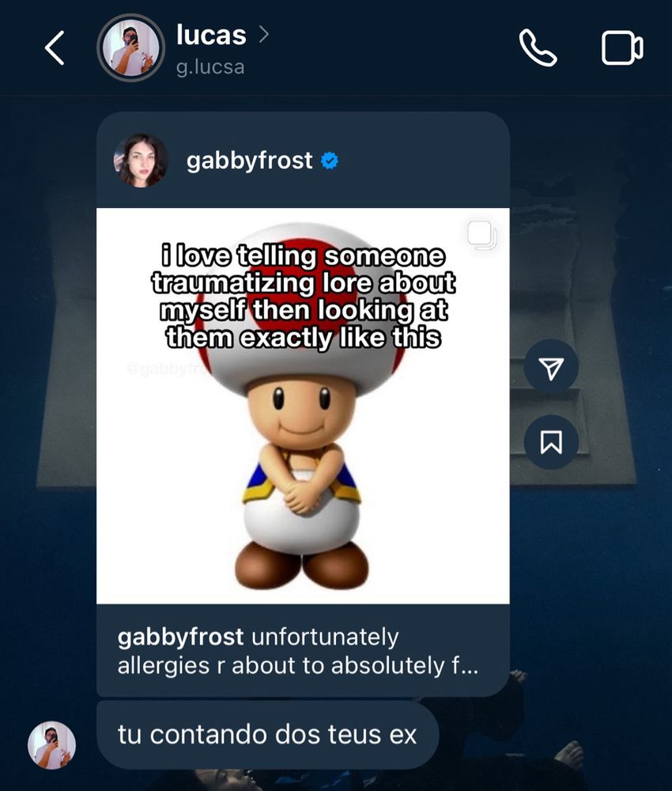Open gabbyfrost's profile avatar on shared post
The width and height of the screenshot is (672, 791).
click(142, 161)
